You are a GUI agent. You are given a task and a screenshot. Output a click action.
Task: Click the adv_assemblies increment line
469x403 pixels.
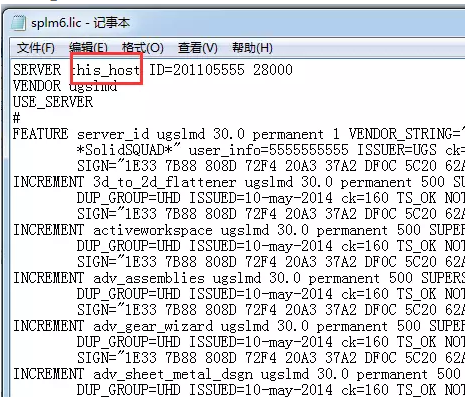coord(239,278)
